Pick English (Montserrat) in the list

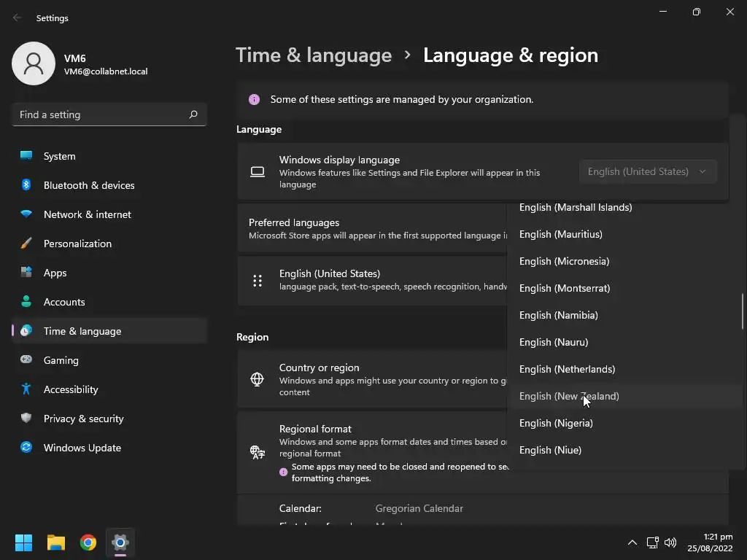[x=624, y=288]
